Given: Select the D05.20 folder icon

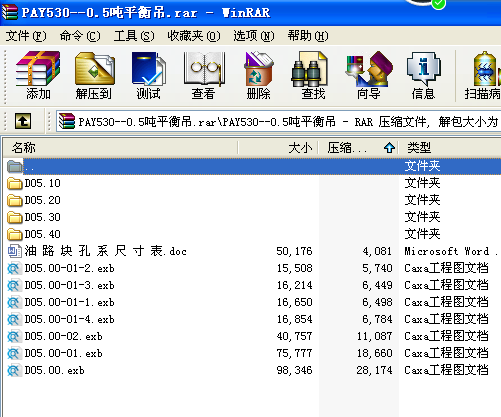Looking at the screenshot, I should point(14,200).
